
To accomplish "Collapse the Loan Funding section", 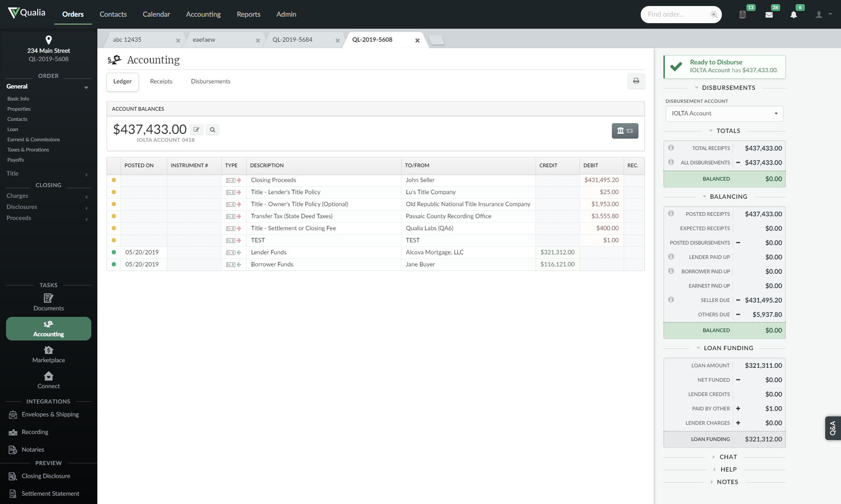I will click(725, 348).
